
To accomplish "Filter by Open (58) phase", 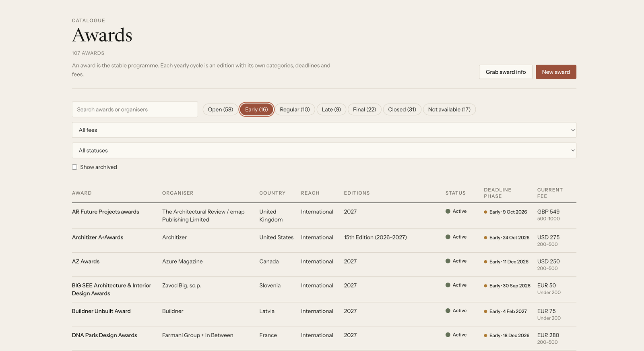I will coord(221,109).
